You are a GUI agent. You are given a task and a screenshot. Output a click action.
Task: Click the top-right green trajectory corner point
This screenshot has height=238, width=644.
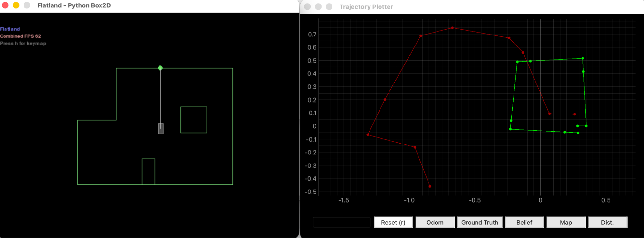tap(582, 58)
